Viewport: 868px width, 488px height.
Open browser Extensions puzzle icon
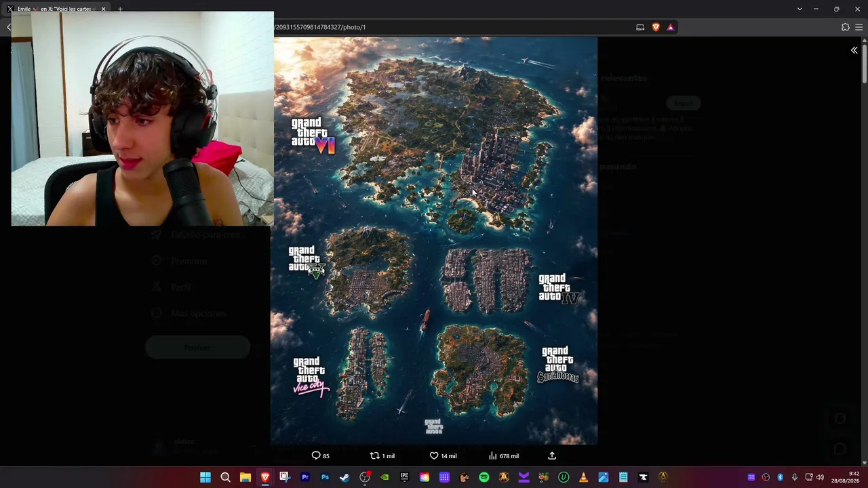(845, 27)
